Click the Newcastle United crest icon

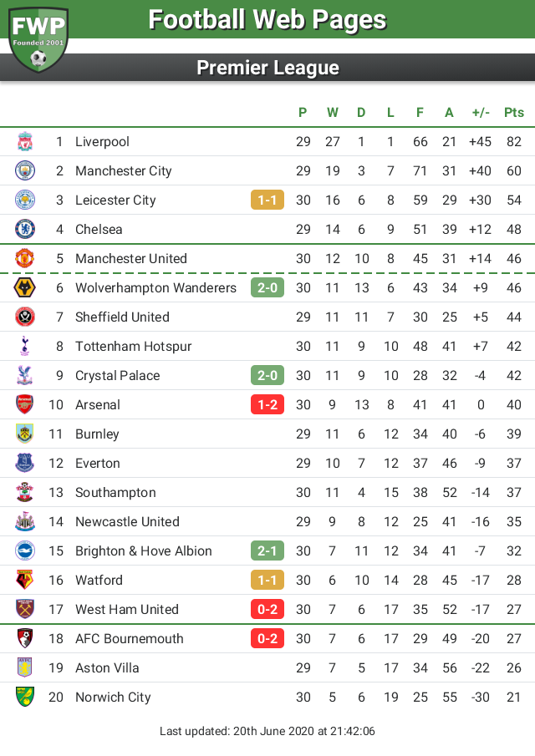point(25,522)
